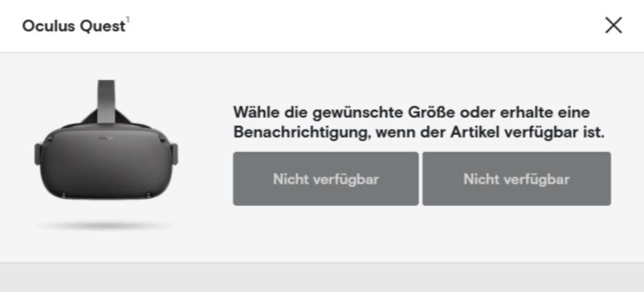Click the left Nicht verfügbar button
The image size is (644, 292).
[x=325, y=179]
